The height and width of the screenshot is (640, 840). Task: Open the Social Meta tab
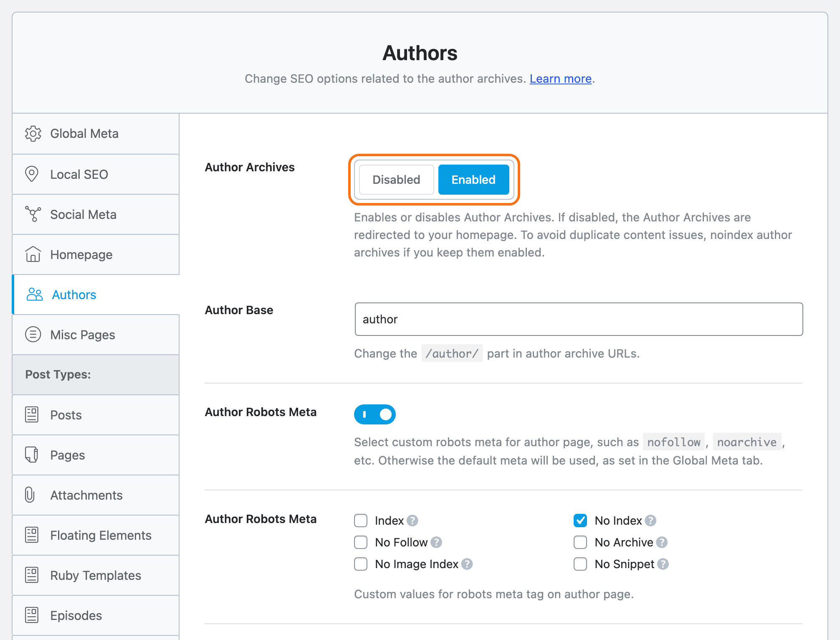(x=96, y=214)
